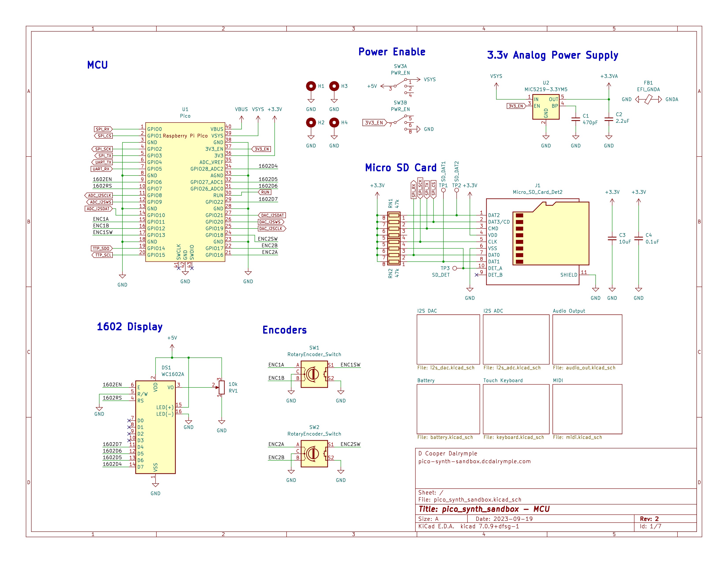
Task: Select the FB1 ferrite bead symbol
Action: (648, 99)
